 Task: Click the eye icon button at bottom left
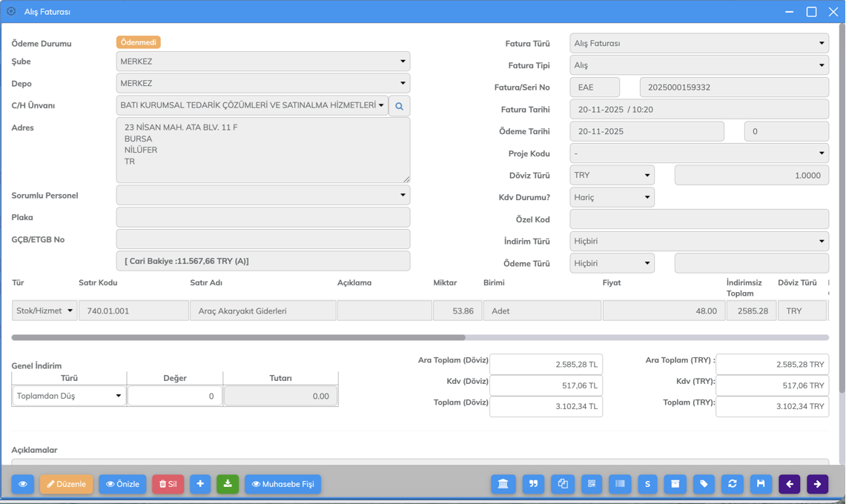pyautogui.click(x=23, y=484)
